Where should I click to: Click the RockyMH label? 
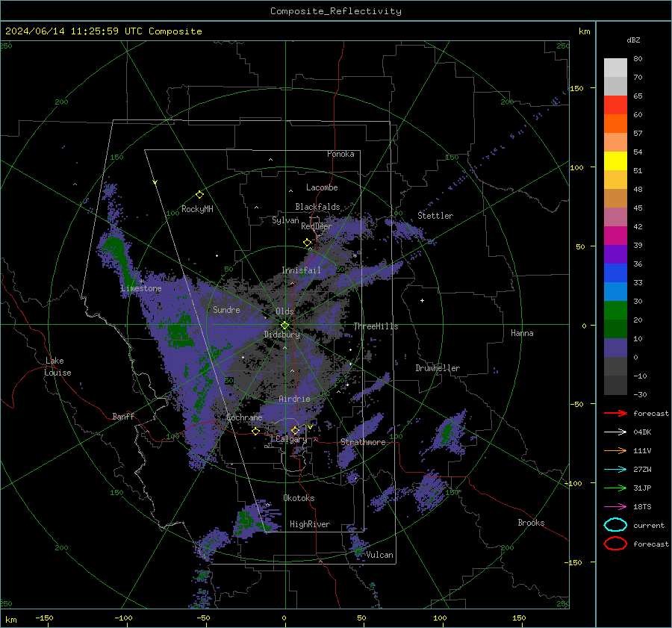(x=197, y=209)
